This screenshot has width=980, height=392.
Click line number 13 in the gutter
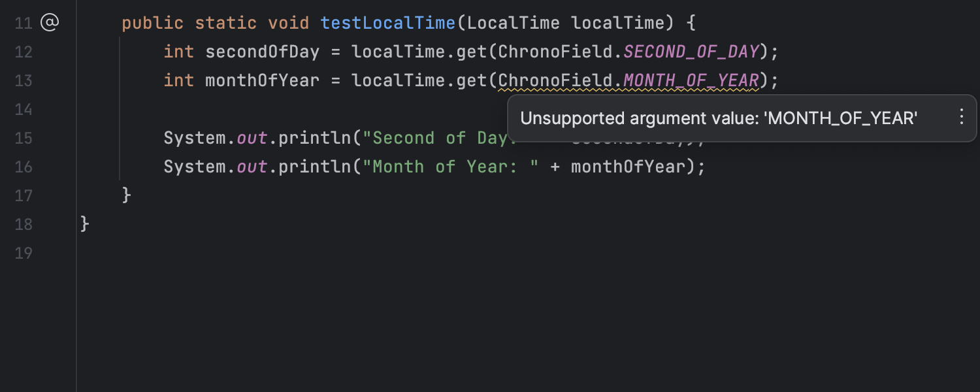24,80
